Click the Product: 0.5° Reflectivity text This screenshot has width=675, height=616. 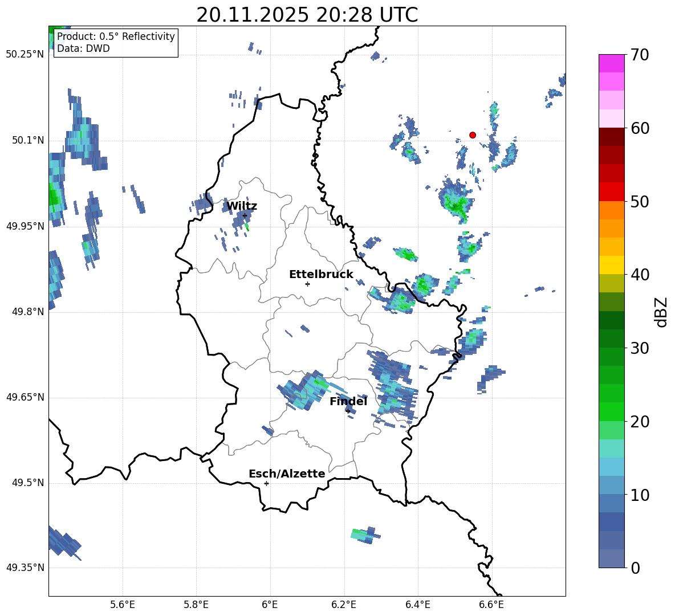click(x=116, y=36)
